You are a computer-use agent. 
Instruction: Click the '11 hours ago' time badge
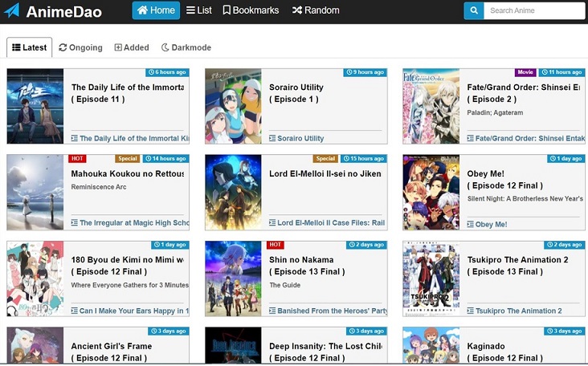(561, 72)
